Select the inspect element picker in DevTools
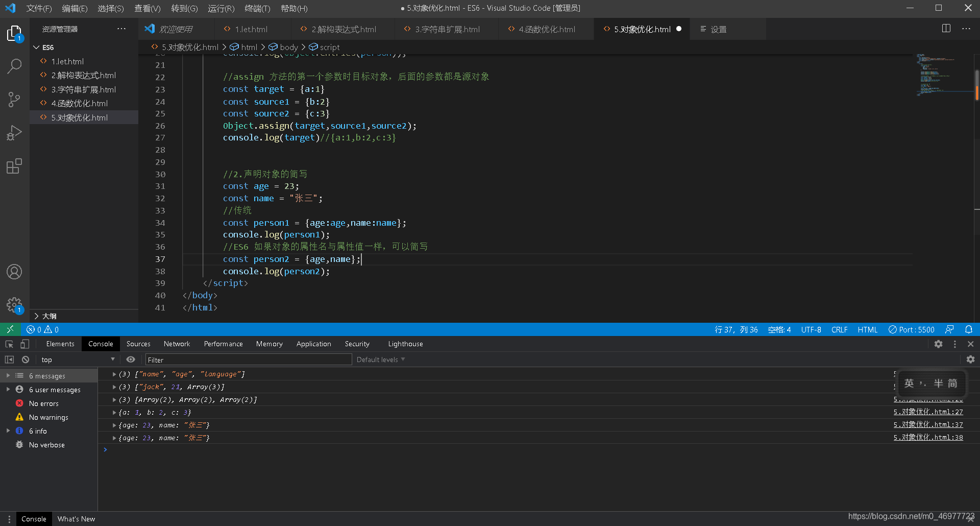This screenshot has width=980, height=526. pyautogui.click(x=9, y=344)
